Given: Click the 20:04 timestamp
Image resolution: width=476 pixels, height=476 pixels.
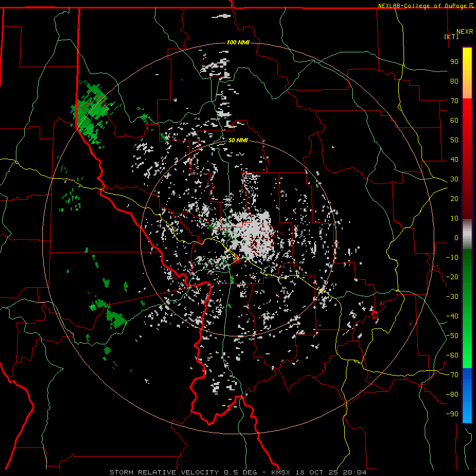Looking at the screenshot, I should pyautogui.click(x=354, y=472).
